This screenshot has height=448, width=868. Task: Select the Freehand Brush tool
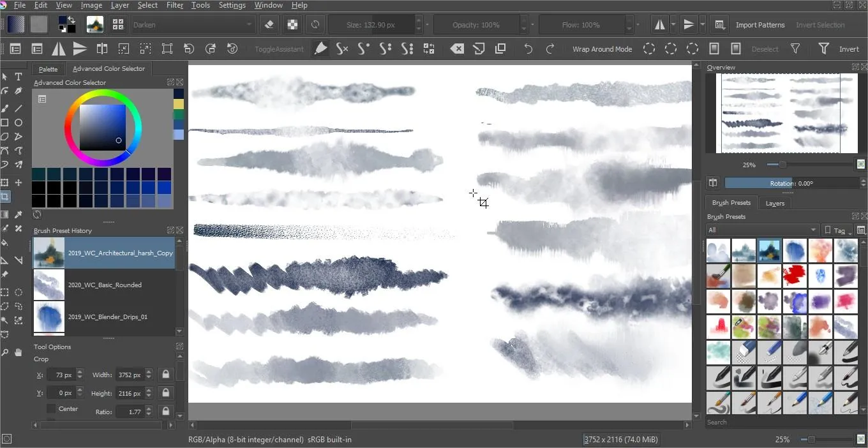pos(4,108)
